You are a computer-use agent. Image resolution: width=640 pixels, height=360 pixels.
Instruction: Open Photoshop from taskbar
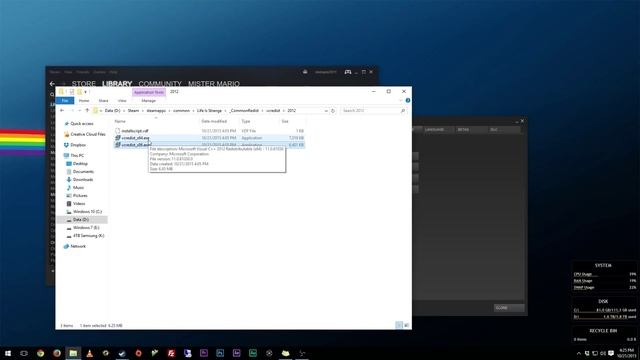(x=220, y=353)
